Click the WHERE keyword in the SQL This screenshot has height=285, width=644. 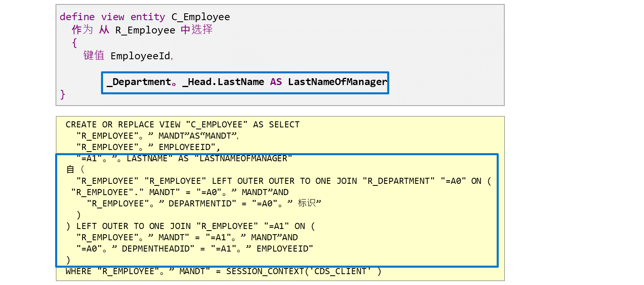(78, 271)
